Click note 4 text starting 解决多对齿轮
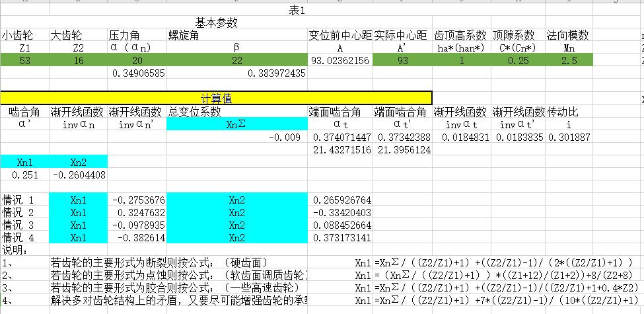This screenshot has width=644, height=314. (178, 300)
